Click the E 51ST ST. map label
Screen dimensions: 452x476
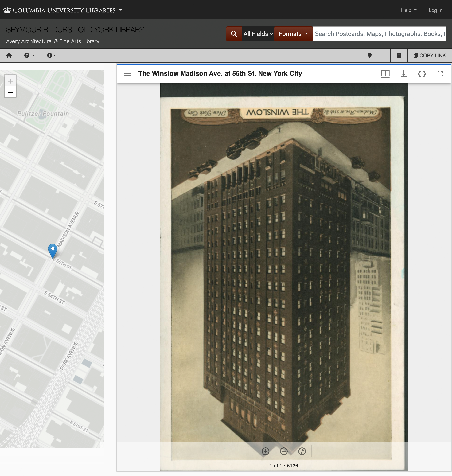(x=79, y=427)
